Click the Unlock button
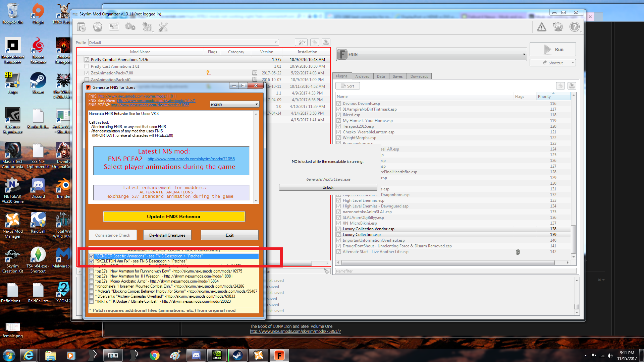Image resolution: width=644 pixels, height=362 pixels. [x=328, y=187]
